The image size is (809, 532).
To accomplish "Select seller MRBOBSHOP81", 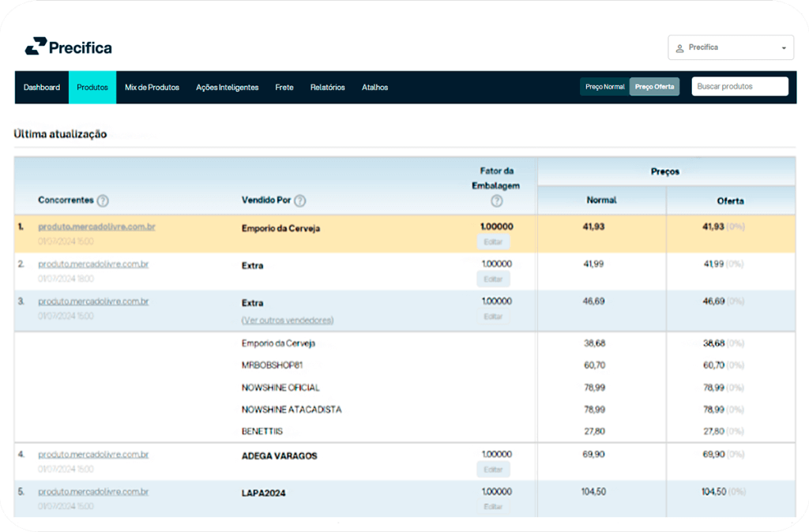I will tap(272, 365).
